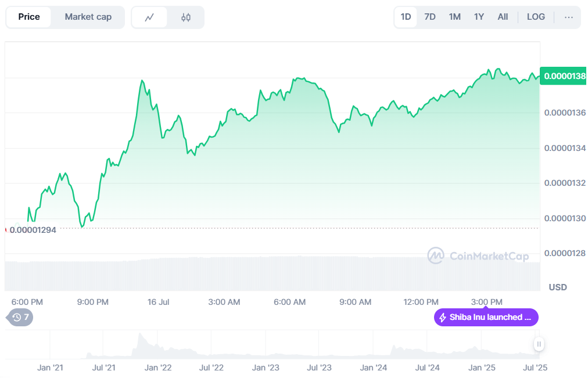Click the history events badge showing 7
This screenshot has height=378, width=588.
click(20, 317)
